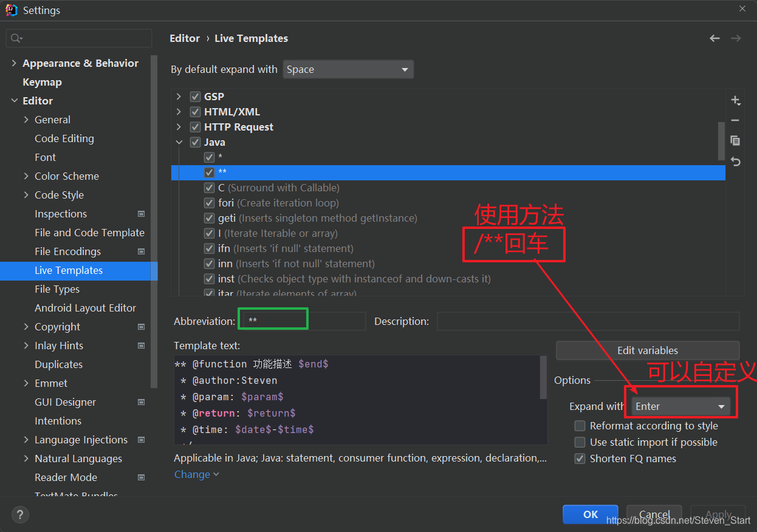Open File Types settings page

(57, 289)
